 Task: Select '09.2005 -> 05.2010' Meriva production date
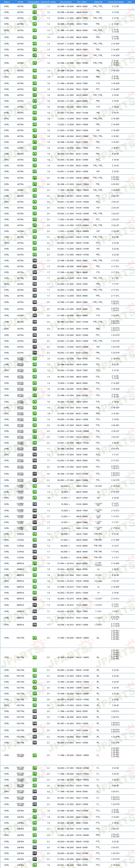tap(65, 581)
